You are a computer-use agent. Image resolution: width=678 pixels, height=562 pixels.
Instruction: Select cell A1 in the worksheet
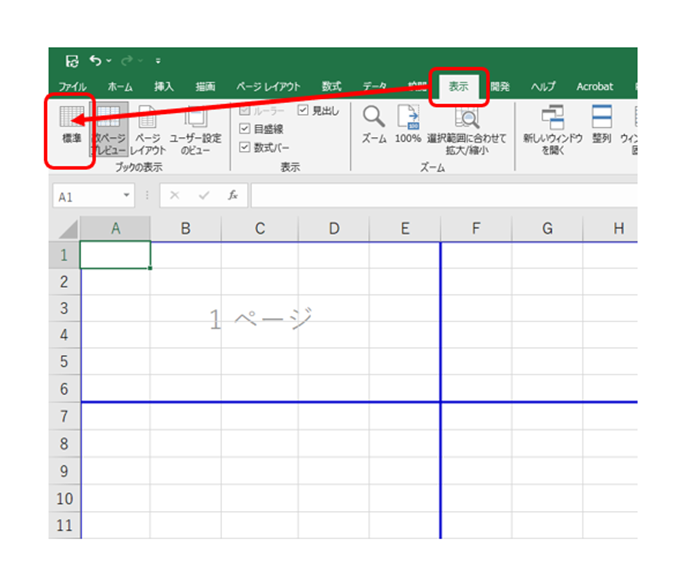point(115,255)
